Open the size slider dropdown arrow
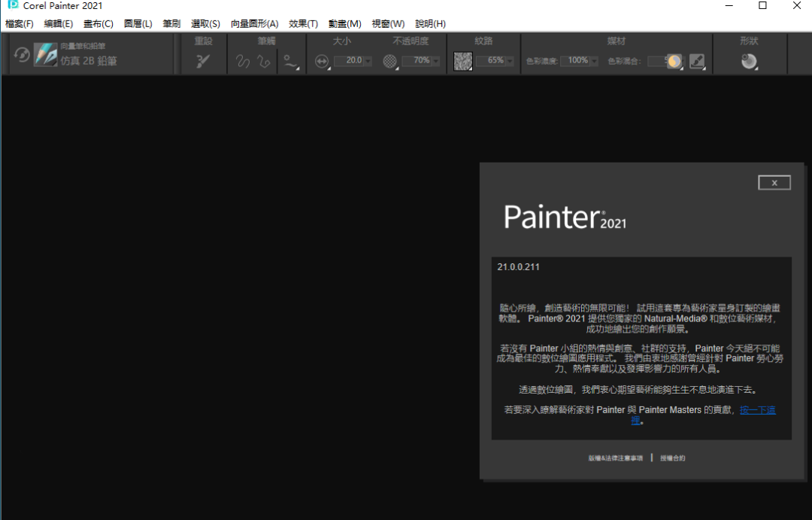Viewport: 812px width, 520px height. [x=368, y=61]
